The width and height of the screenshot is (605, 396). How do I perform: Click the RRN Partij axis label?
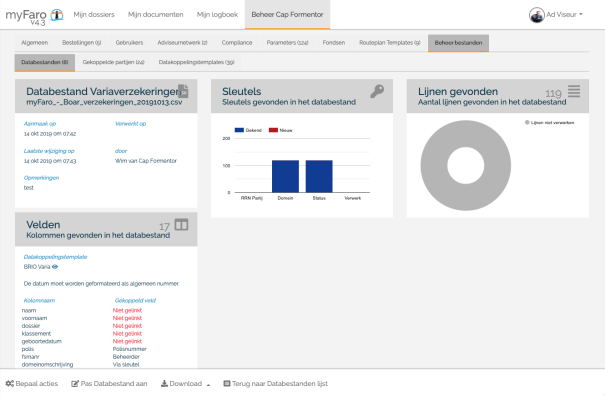tap(252, 198)
